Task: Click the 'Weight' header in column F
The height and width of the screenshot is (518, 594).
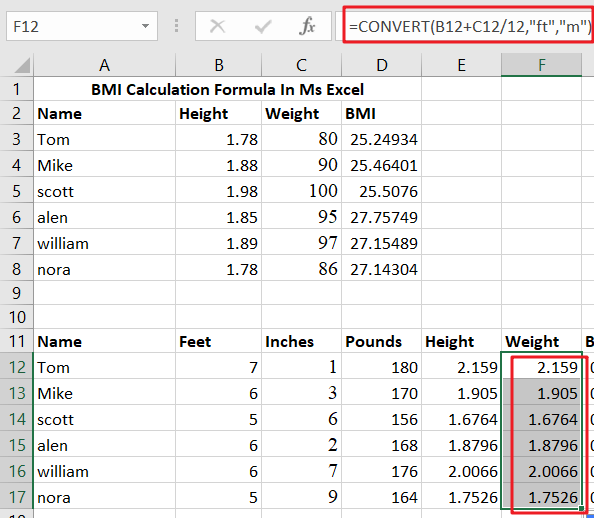Action: (x=541, y=341)
